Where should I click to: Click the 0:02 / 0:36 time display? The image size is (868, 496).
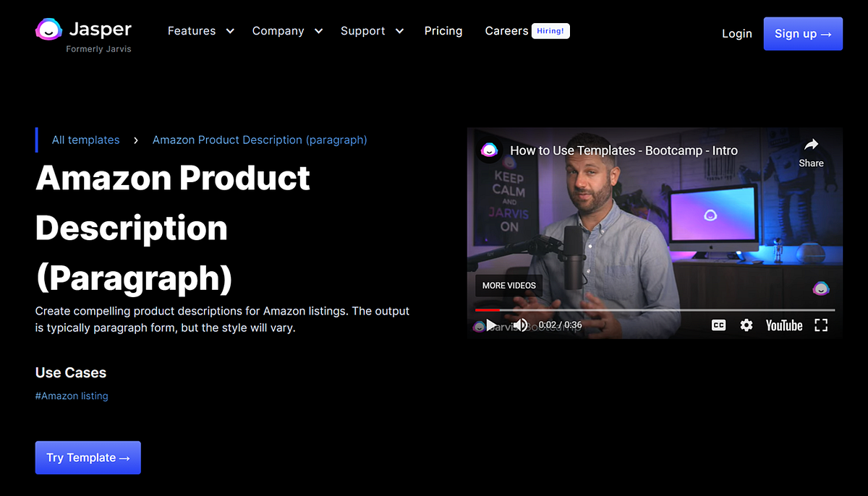561,325
